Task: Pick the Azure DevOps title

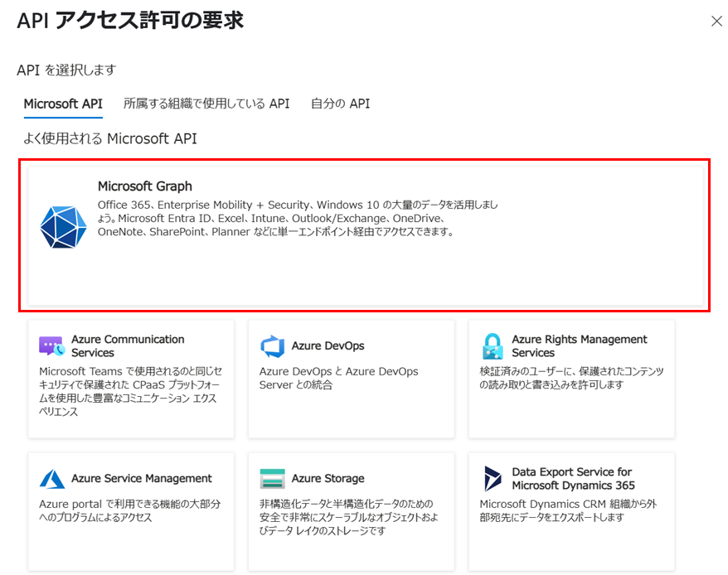Action: pos(328,345)
